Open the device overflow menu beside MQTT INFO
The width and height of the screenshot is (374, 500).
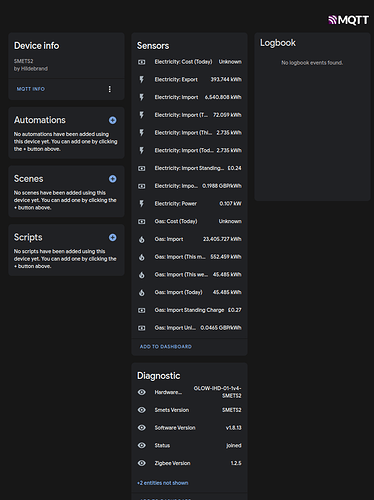tap(110, 89)
